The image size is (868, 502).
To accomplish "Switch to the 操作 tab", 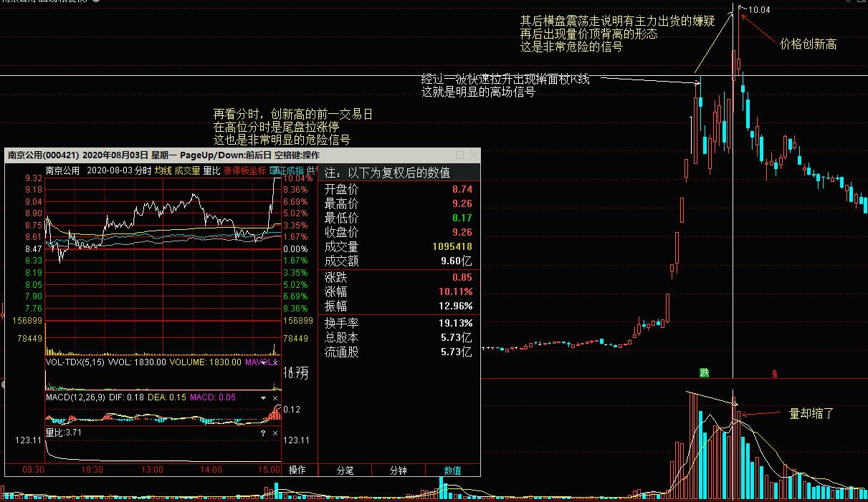I will [297, 470].
